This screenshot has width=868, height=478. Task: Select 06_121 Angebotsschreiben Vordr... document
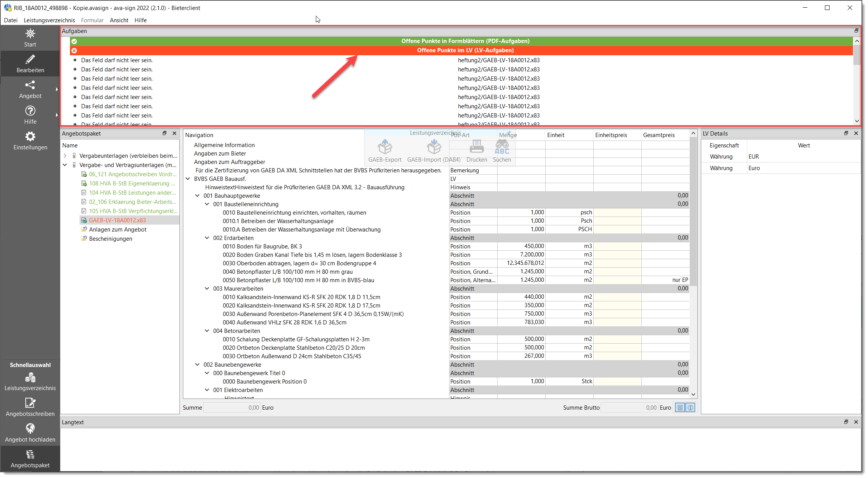coord(133,174)
